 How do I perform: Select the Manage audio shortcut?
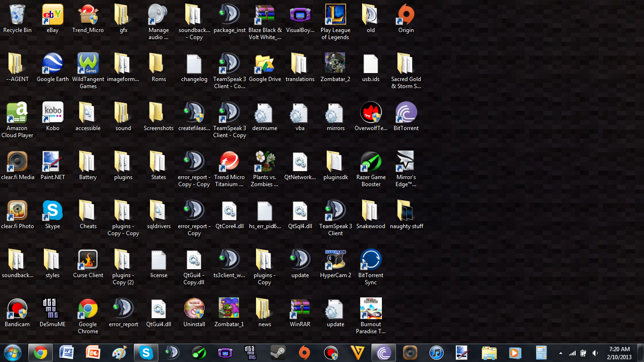tap(159, 22)
